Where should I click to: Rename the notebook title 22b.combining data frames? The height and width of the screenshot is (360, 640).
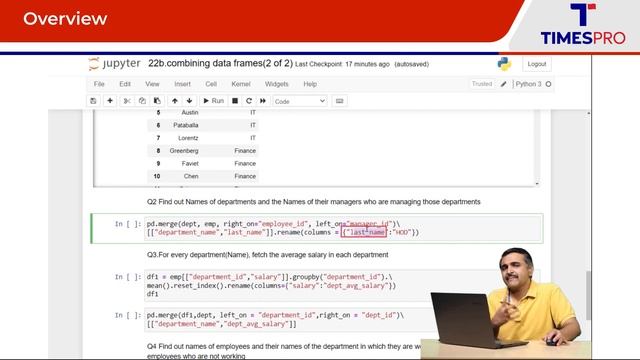tap(220, 64)
